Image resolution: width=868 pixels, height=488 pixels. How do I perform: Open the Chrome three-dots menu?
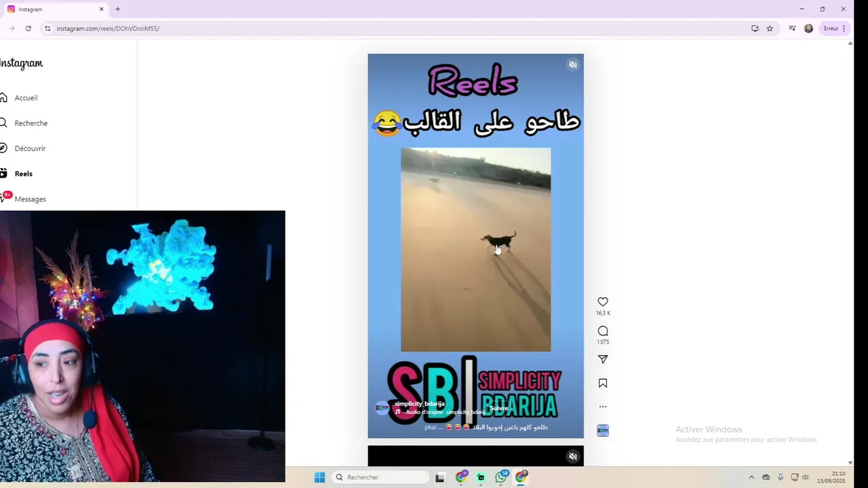tap(844, 28)
